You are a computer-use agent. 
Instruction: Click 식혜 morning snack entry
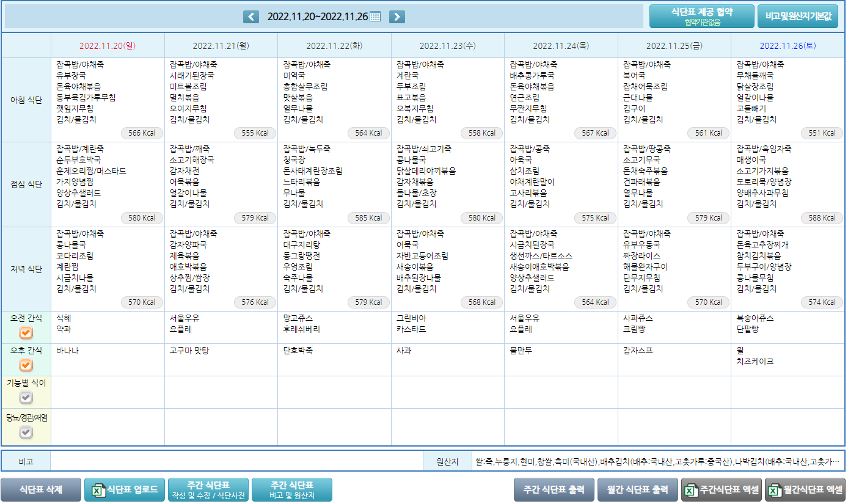(x=64, y=318)
